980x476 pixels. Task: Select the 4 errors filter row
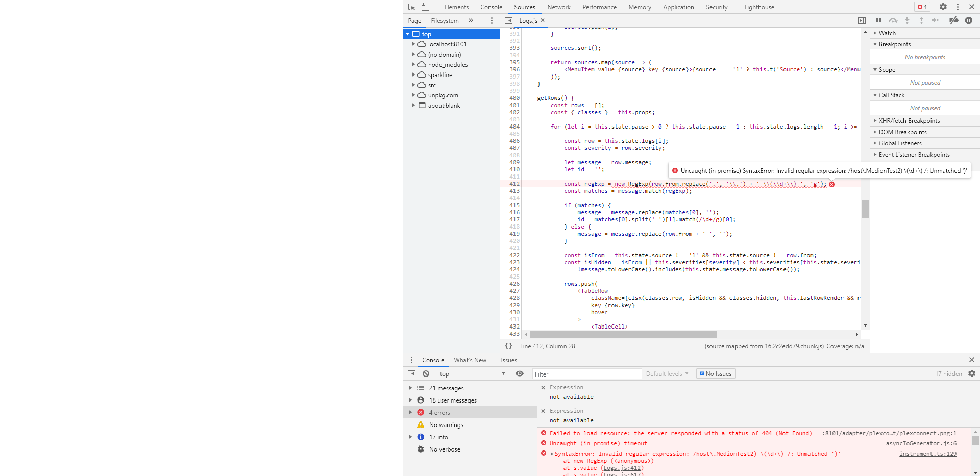pos(470,413)
